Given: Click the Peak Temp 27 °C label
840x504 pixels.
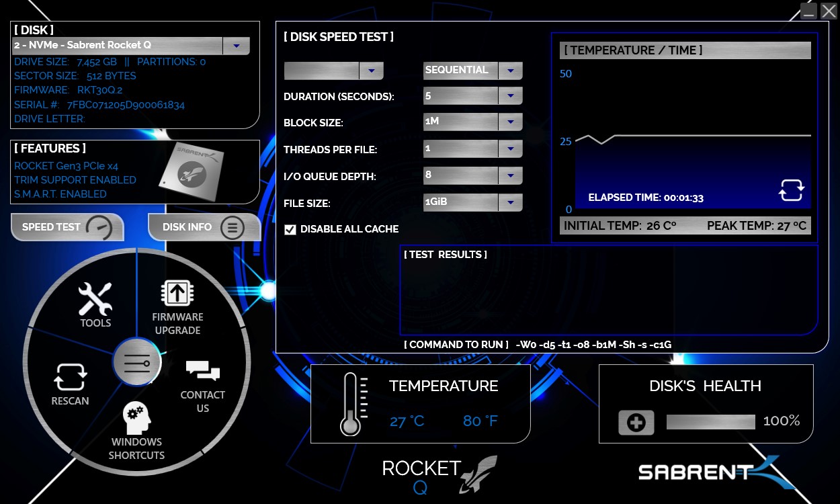Looking at the screenshot, I should click(x=757, y=226).
